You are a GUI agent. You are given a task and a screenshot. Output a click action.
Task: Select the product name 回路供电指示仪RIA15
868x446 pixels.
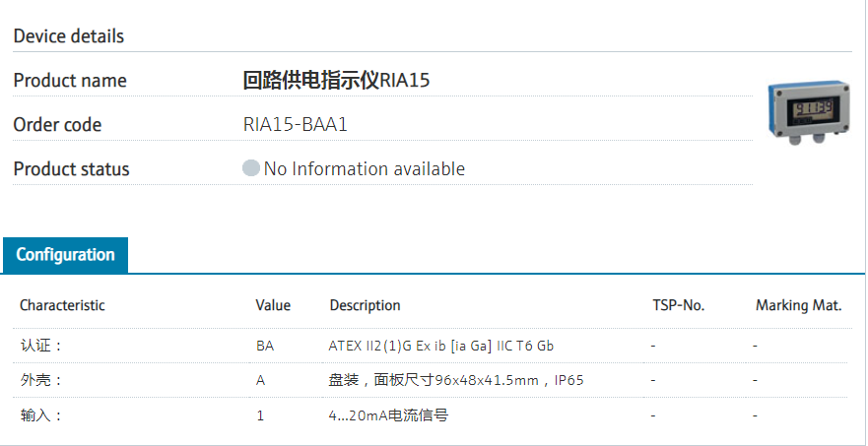(x=336, y=81)
